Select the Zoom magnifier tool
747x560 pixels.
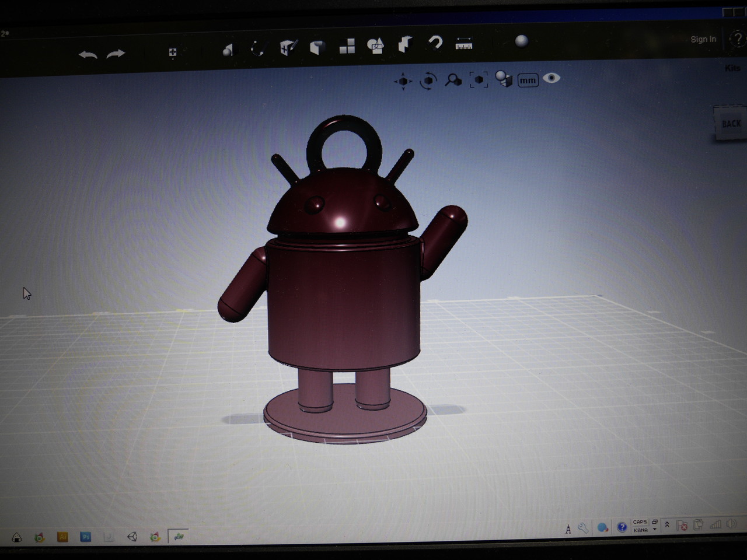point(453,80)
